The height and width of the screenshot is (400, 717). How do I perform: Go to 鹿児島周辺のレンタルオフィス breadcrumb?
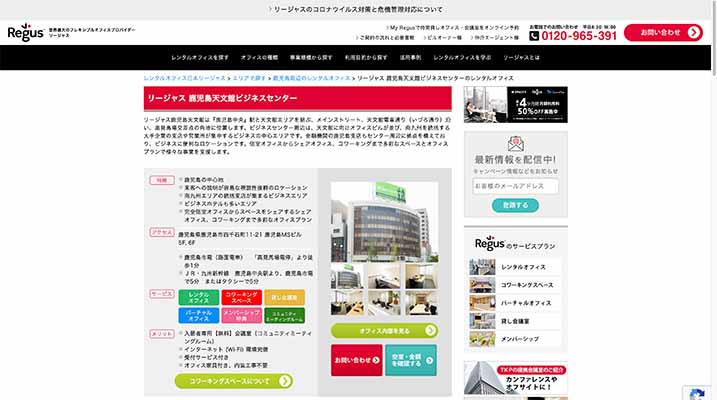click(311, 78)
